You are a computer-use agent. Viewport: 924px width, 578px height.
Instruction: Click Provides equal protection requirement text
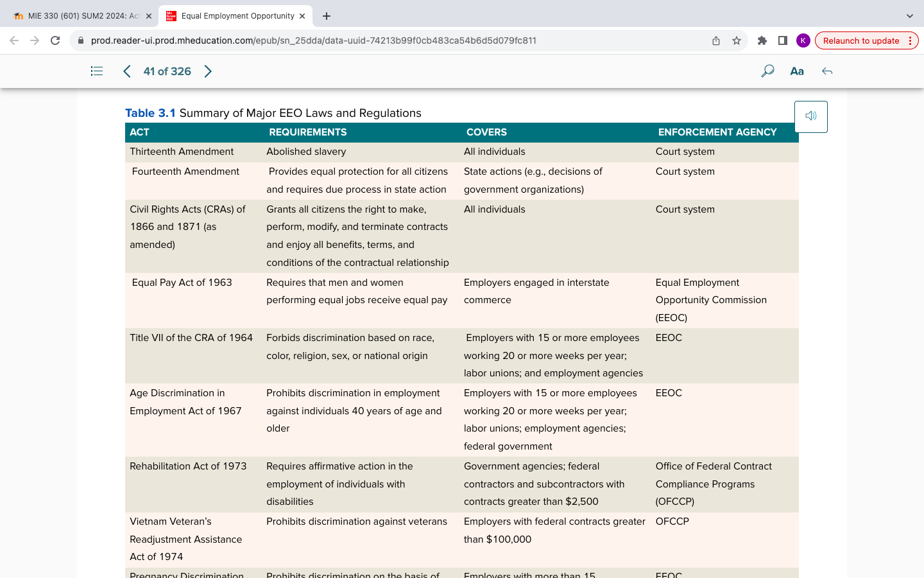coord(357,180)
